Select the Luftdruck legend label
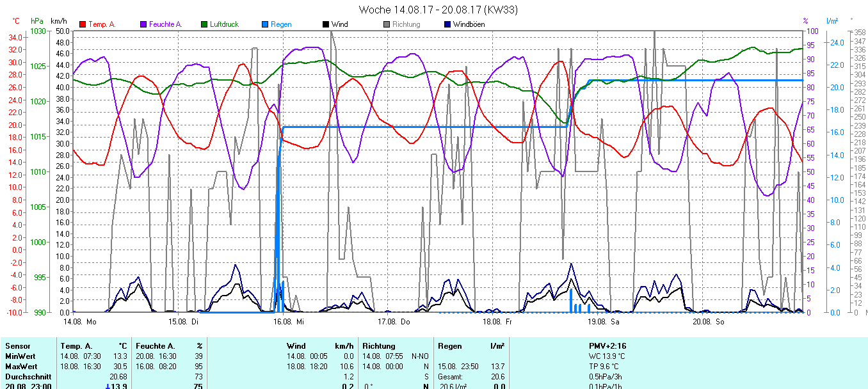 coord(224,24)
